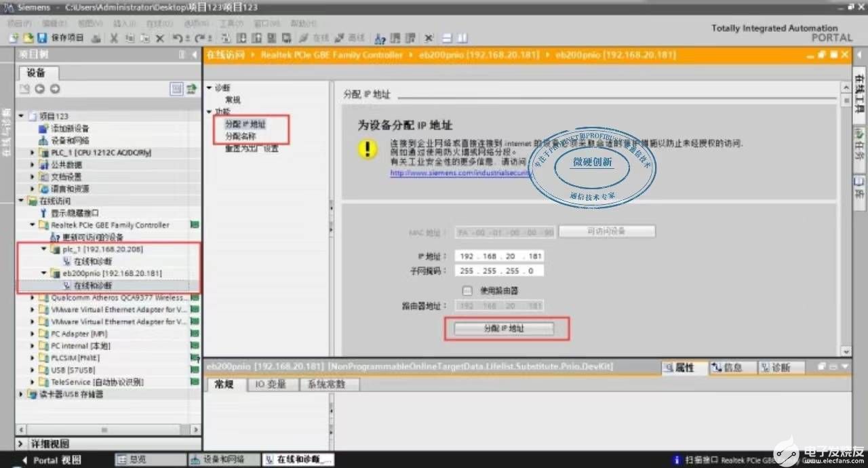Click the Accessible devices toolbar icon

tap(380, 38)
